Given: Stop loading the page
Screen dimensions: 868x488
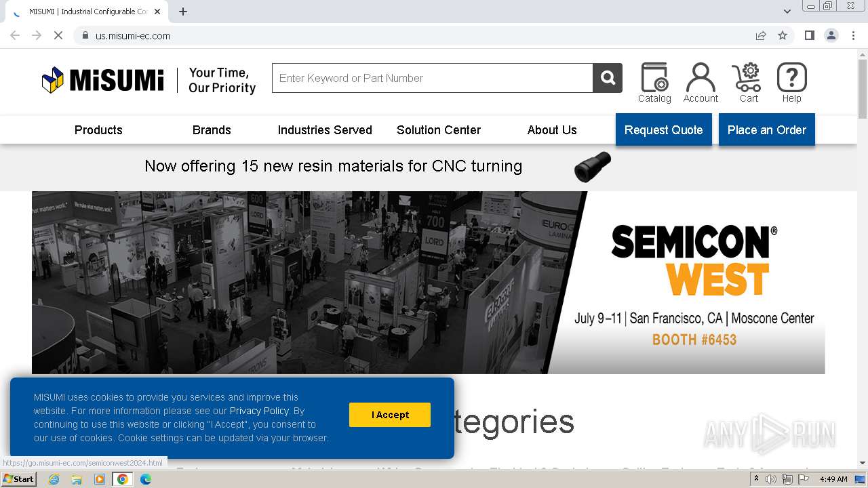Looking at the screenshot, I should point(58,35).
